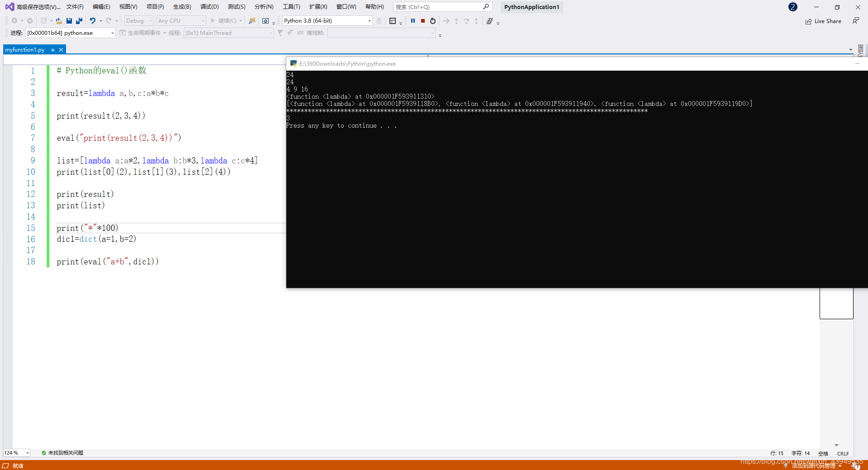
Task: Pause the debugging session
Action: 413,21
